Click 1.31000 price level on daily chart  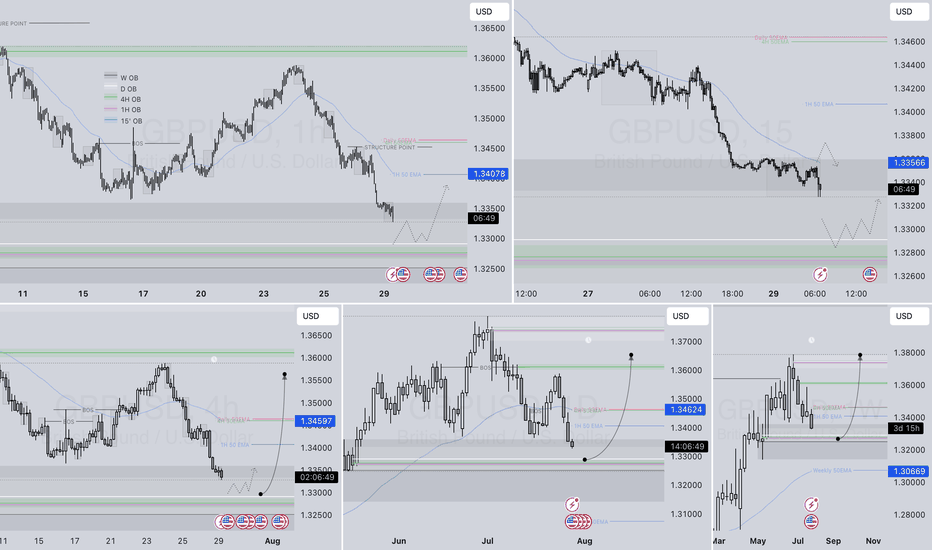coord(687,514)
